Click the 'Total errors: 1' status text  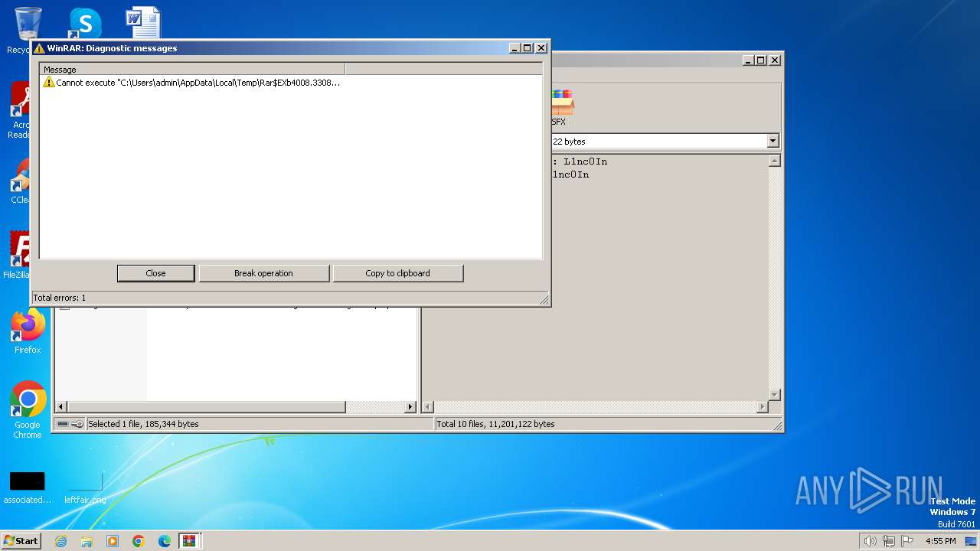(x=60, y=298)
